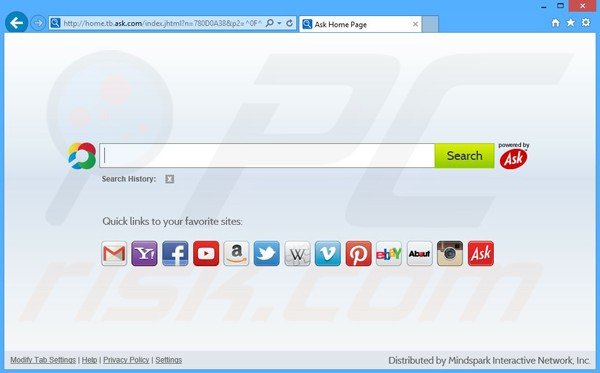Focus the main Ask search input field

click(x=267, y=156)
